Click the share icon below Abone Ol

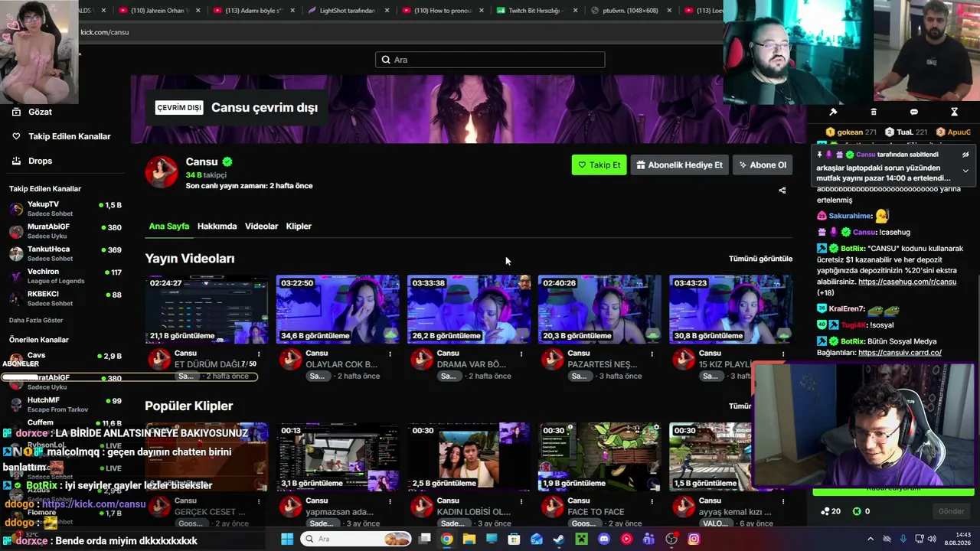[x=782, y=190]
